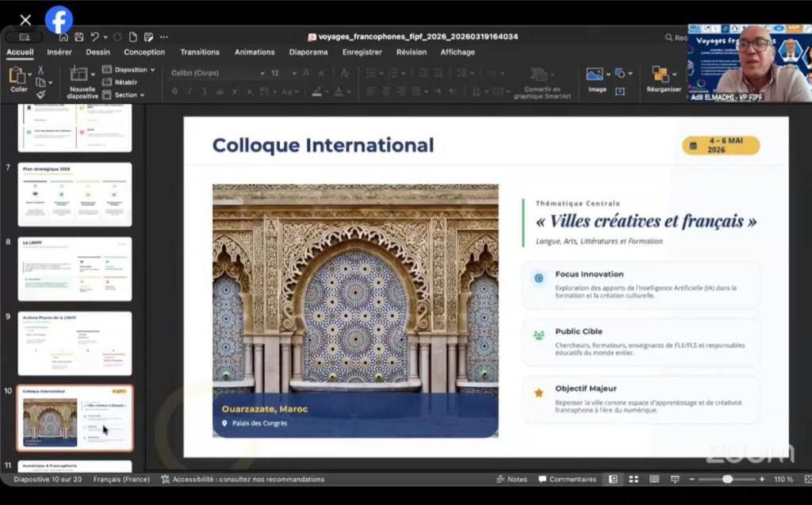Click the scissors cut icon
The height and width of the screenshot is (505, 812).
(40, 70)
